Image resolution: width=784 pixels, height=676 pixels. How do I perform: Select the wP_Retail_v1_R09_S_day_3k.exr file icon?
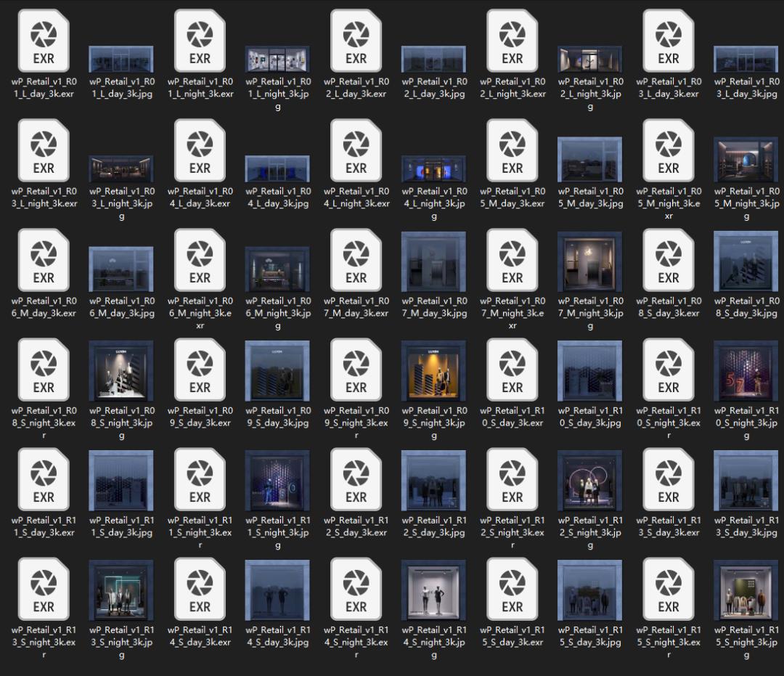(200, 370)
